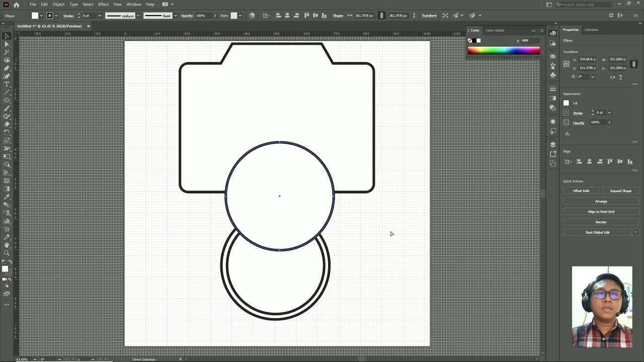This screenshot has width=644, height=362.
Task: Click the Fill swatch in Properties Appearance
Action: coord(566,103)
